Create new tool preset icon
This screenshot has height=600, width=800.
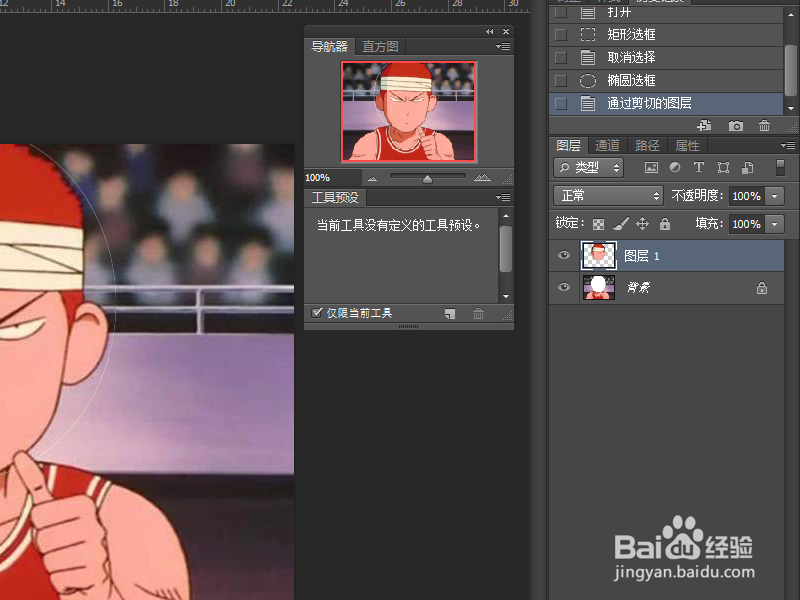point(449,313)
